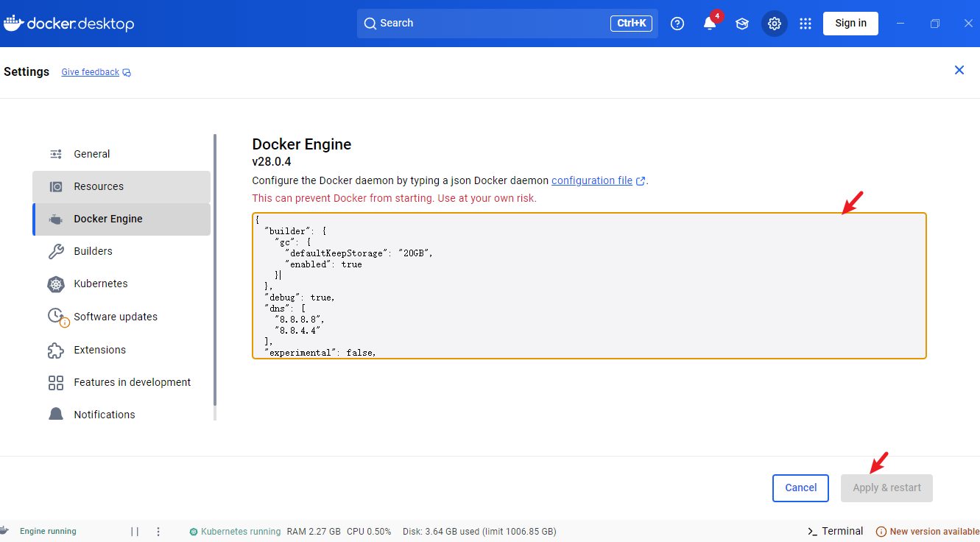This screenshot has height=542, width=980.
Task: Click New version available text
Action: [x=934, y=532]
